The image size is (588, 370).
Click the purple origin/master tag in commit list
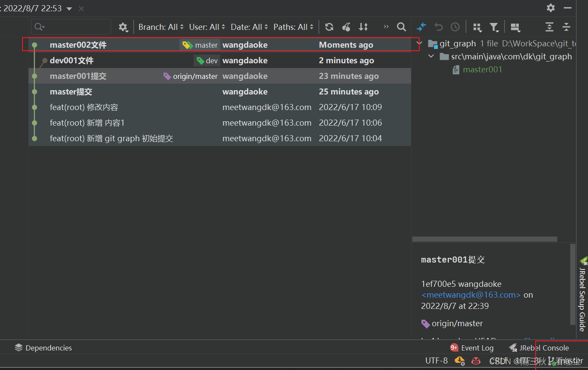(190, 76)
